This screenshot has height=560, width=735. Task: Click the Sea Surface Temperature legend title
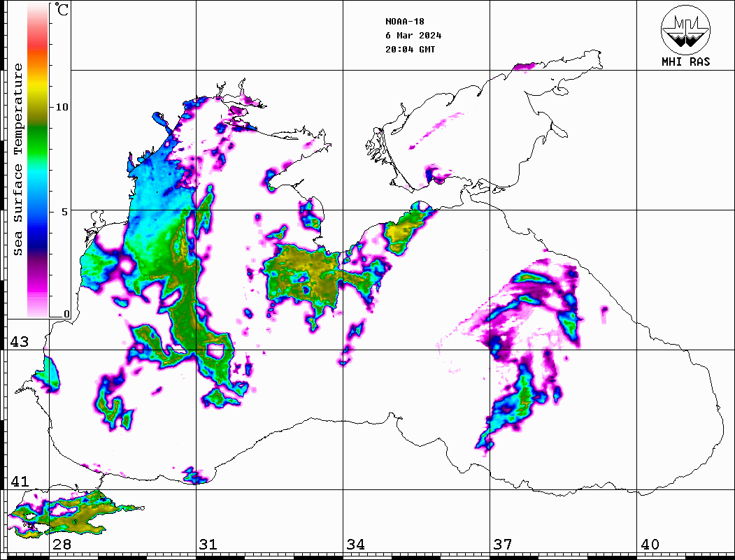pyautogui.click(x=17, y=160)
